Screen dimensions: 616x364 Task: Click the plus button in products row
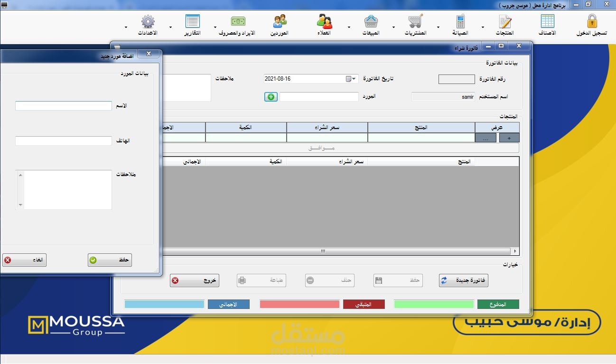click(x=509, y=138)
